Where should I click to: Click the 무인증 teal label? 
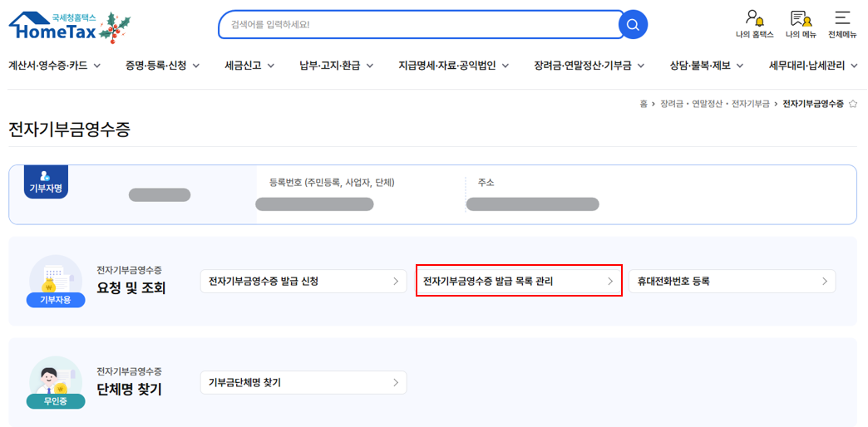[56, 401]
